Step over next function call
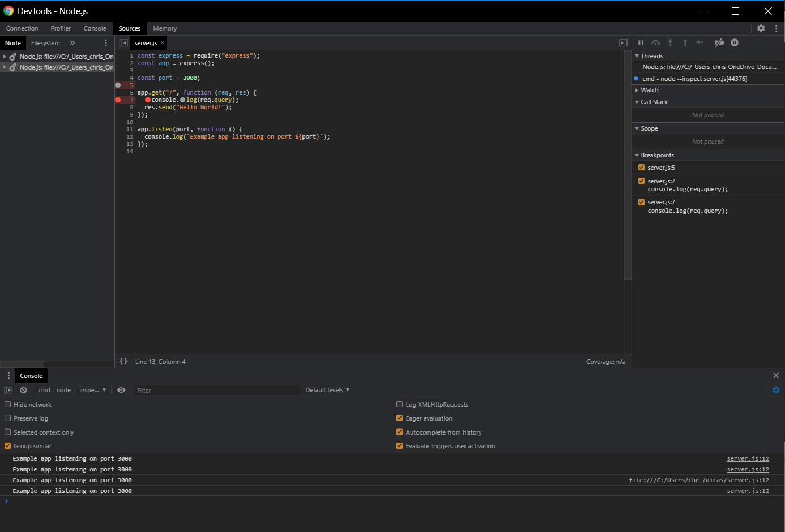This screenshot has width=785, height=532. tap(655, 42)
